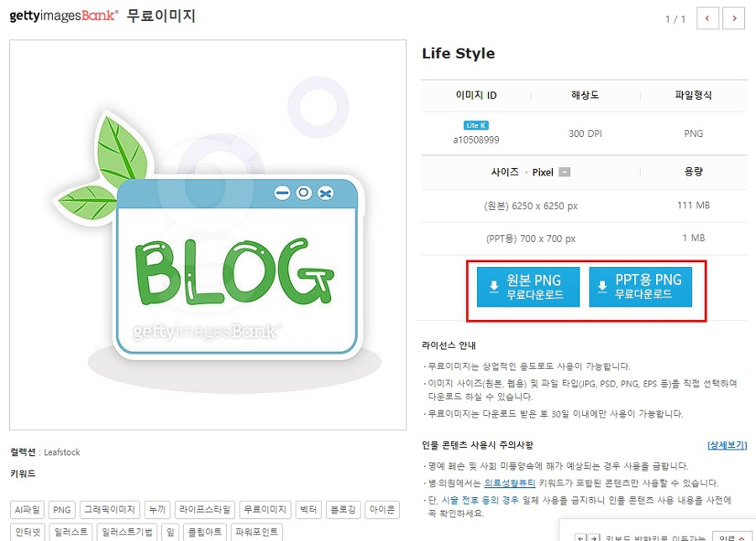Select the PNG keyword tag

[61, 510]
